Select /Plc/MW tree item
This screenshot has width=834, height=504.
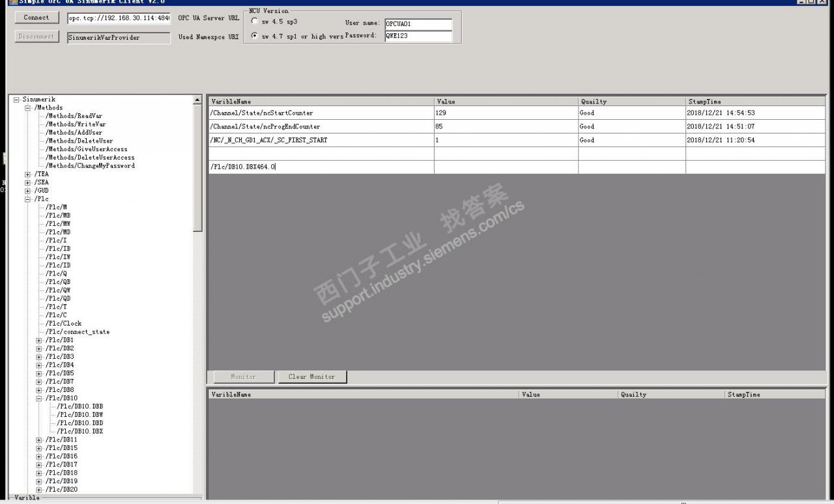click(x=58, y=224)
